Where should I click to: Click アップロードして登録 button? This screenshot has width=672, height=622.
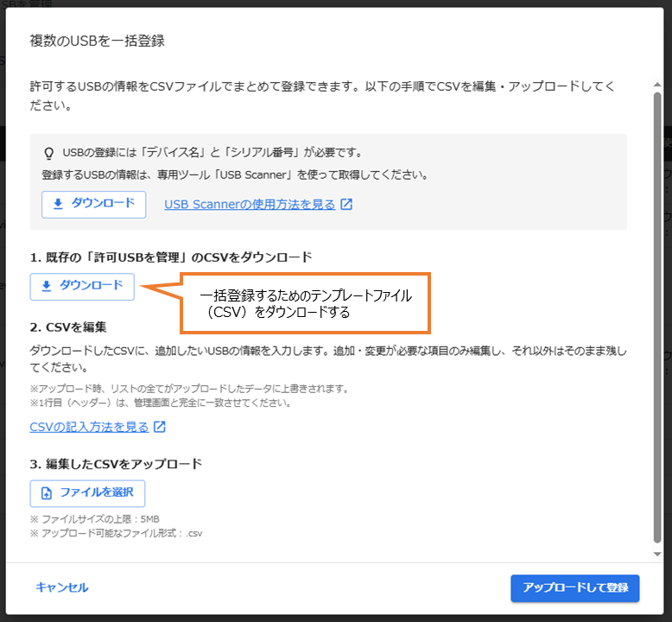coord(574,588)
